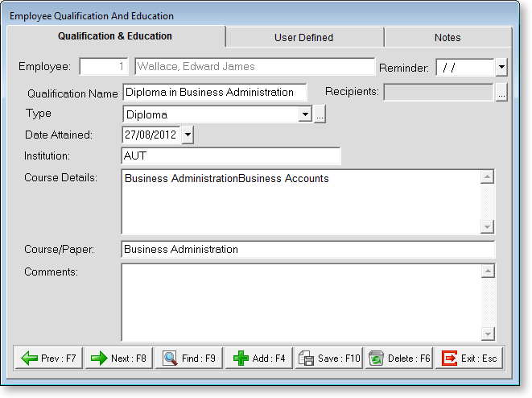Image resolution: width=532 pixels, height=398 pixels.
Task: Click the green Next arrow icon
Action: tap(100, 359)
